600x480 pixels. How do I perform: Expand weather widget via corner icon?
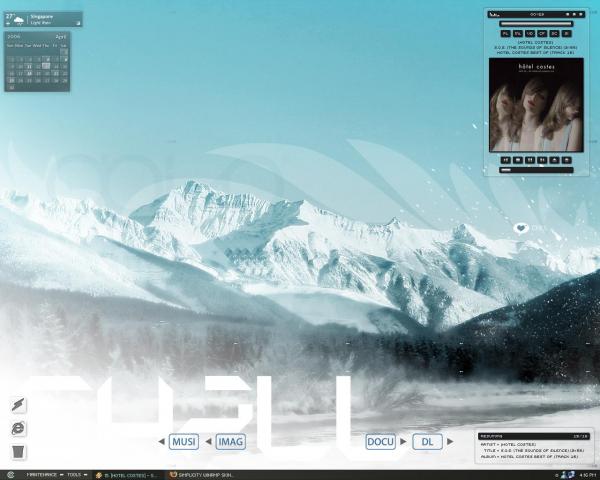pyautogui.click(x=78, y=23)
